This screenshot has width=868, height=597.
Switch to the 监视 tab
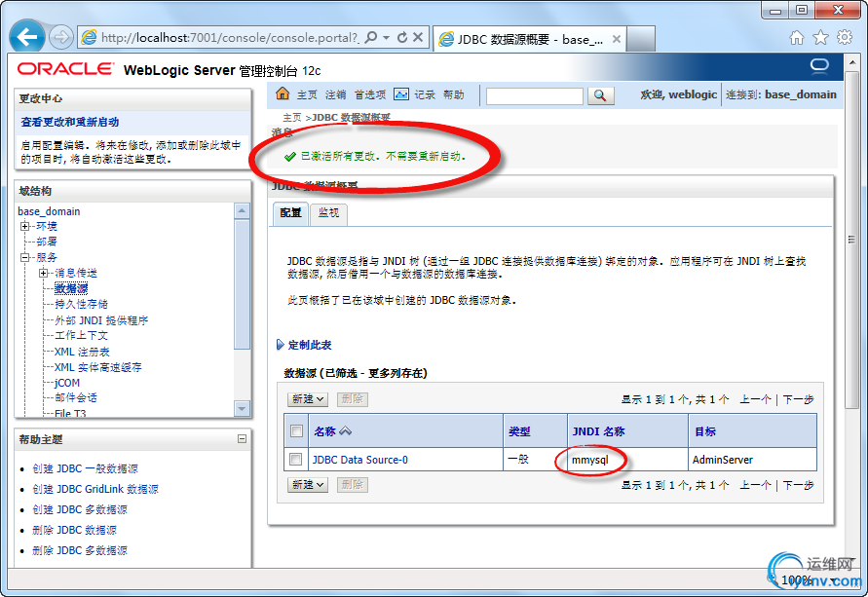click(x=328, y=213)
